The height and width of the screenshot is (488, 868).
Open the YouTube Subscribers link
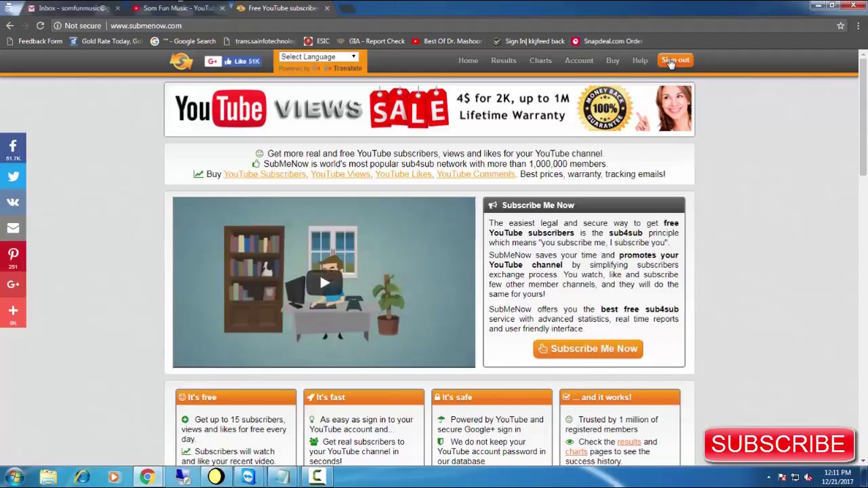click(x=264, y=174)
